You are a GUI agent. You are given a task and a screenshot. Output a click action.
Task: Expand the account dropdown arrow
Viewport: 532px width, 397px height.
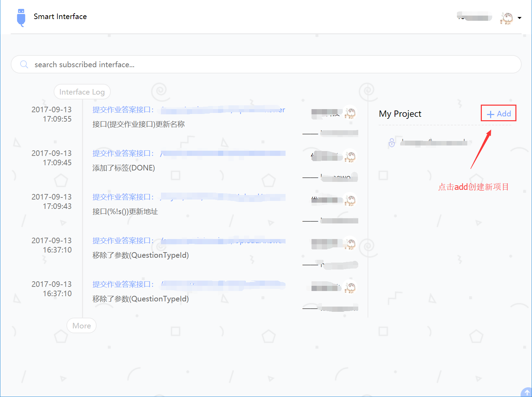coord(519,18)
